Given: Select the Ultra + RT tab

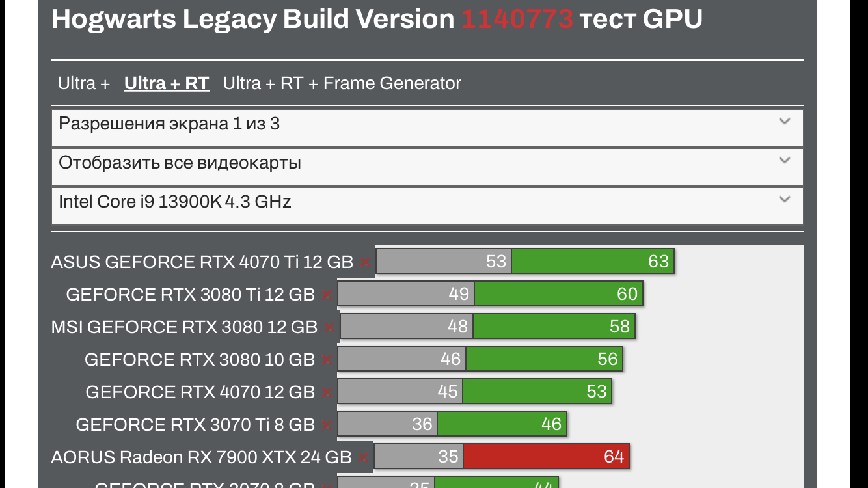Looking at the screenshot, I should click(167, 83).
